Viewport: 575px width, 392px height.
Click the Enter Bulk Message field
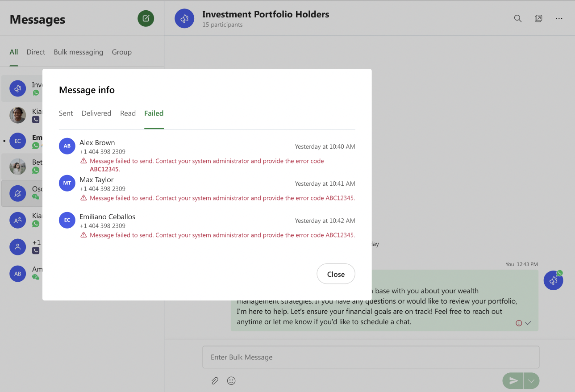tap(371, 357)
